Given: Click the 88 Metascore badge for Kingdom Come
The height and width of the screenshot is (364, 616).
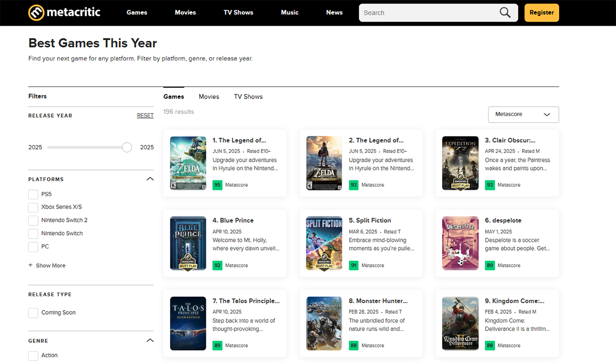Looking at the screenshot, I should 490,346.
